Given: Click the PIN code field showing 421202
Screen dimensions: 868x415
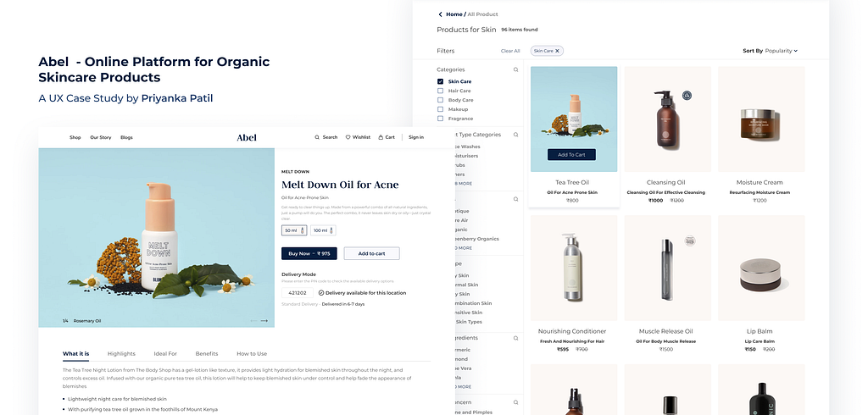Looking at the screenshot, I should coord(298,293).
